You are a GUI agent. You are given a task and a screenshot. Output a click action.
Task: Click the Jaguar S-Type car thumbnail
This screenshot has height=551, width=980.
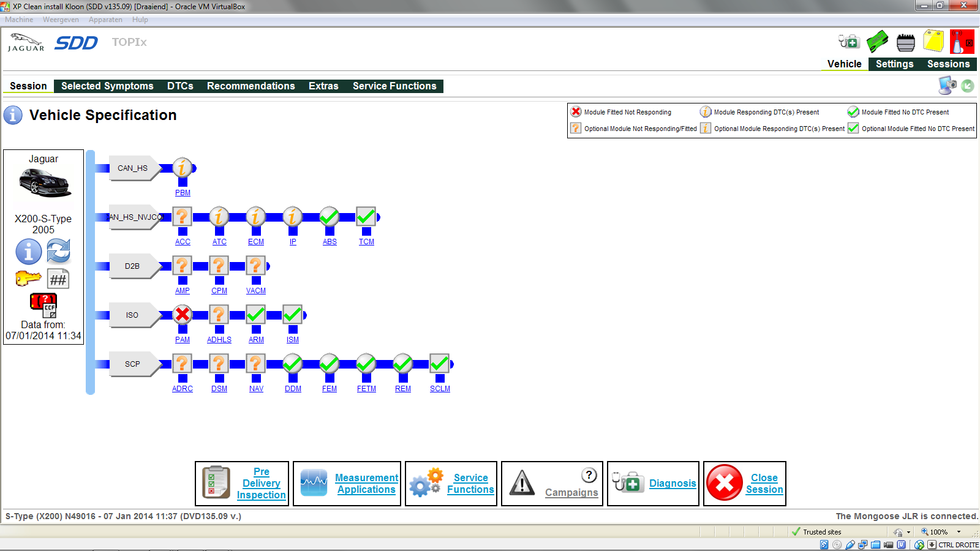44,183
